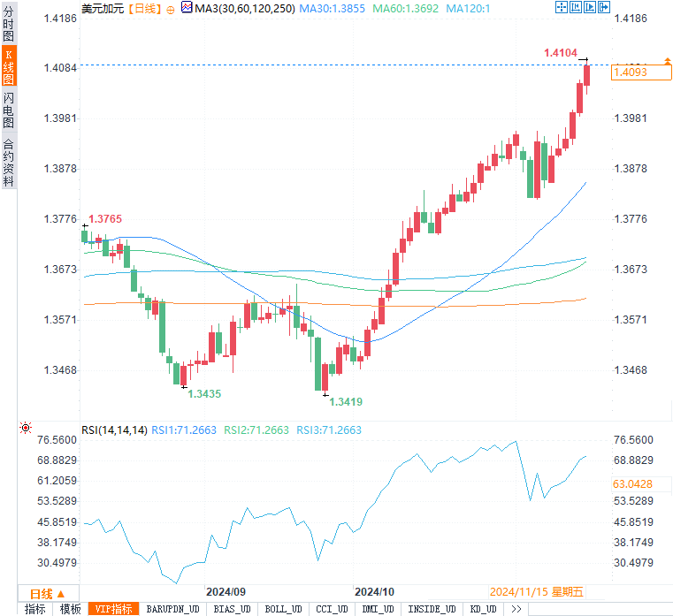This screenshot has width=673, height=616.
Task: Show the 合约资料 side tab
Action: pos(8,162)
